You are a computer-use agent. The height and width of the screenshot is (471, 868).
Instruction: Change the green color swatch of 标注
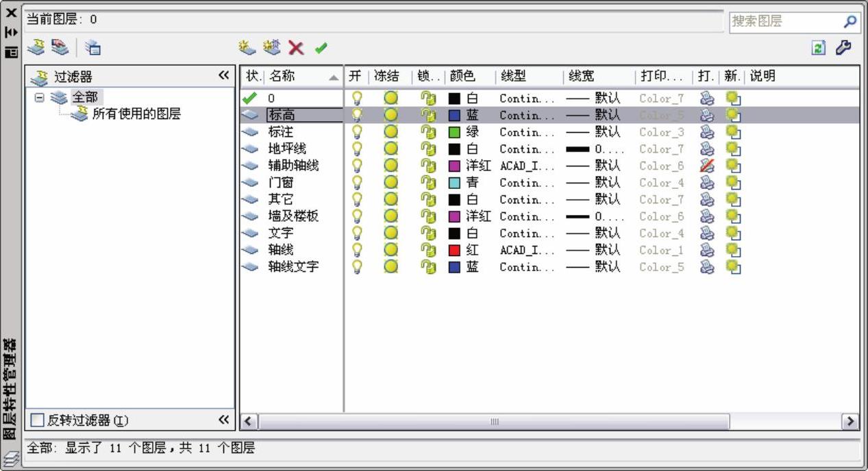(x=454, y=132)
